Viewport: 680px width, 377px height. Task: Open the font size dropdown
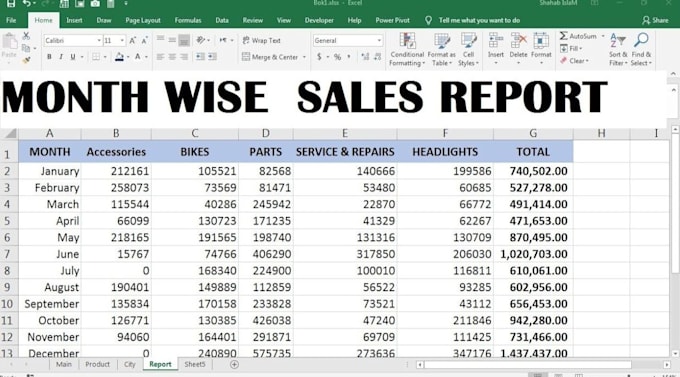tap(122, 40)
